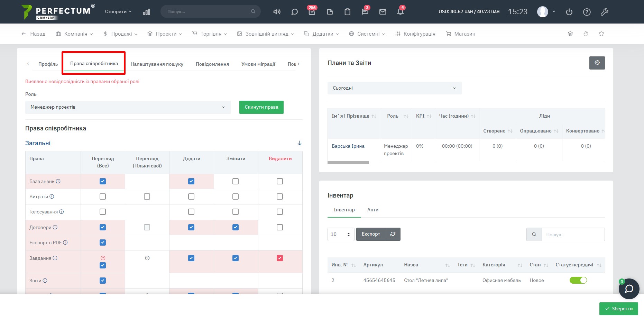644x320 pixels.
Task: Click the inventory table refresh icon
Action: pyautogui.click(x=393, y=234)
